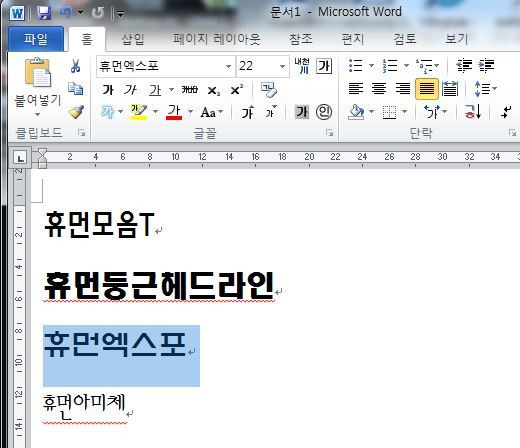Copy selection with the copy icon
Screen dimensions: 520x448
(x=76, y=89)
